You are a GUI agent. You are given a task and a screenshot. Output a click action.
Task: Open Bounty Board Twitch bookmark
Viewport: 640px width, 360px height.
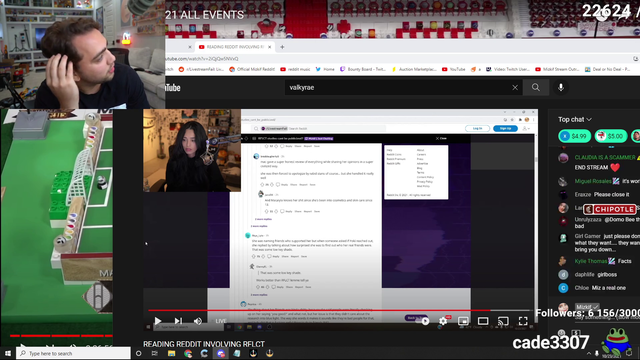363,69
